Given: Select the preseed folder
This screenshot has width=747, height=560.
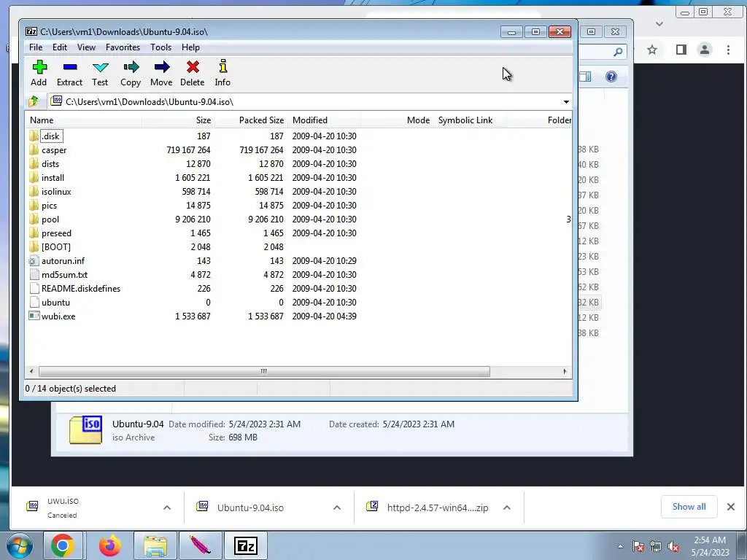Looking at the screenshot, I should pyautogui.click(x=56, y=233).
